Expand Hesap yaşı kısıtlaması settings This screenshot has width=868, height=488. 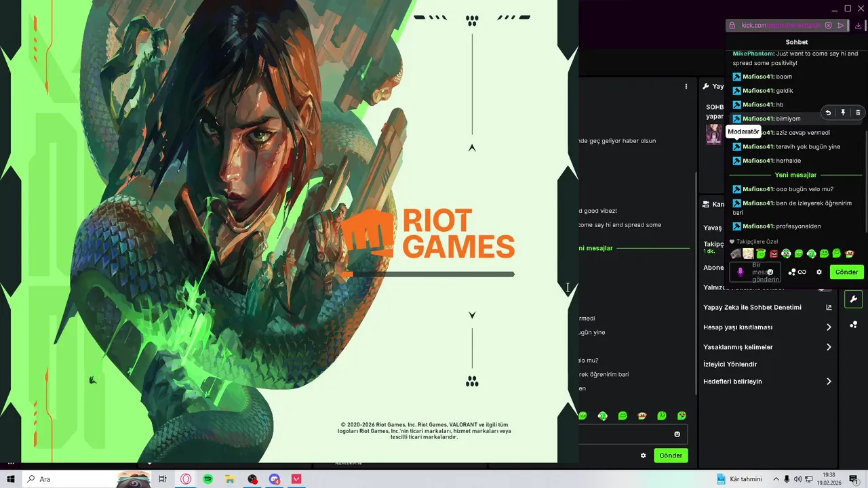click(829, 327)
